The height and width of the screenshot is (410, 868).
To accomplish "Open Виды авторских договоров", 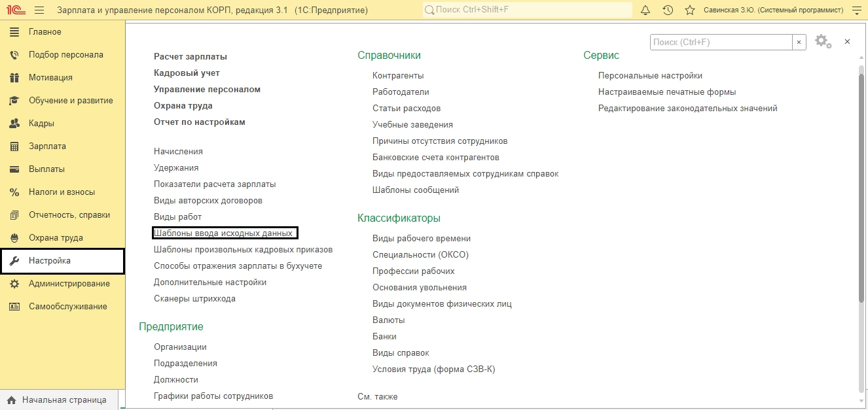I will pyautogui.click(x=208, y=201).
